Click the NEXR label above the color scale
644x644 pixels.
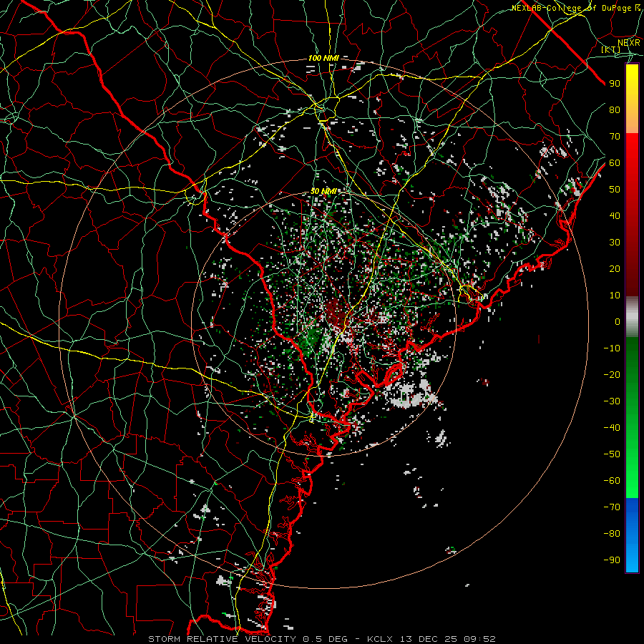tap(628, 43)
